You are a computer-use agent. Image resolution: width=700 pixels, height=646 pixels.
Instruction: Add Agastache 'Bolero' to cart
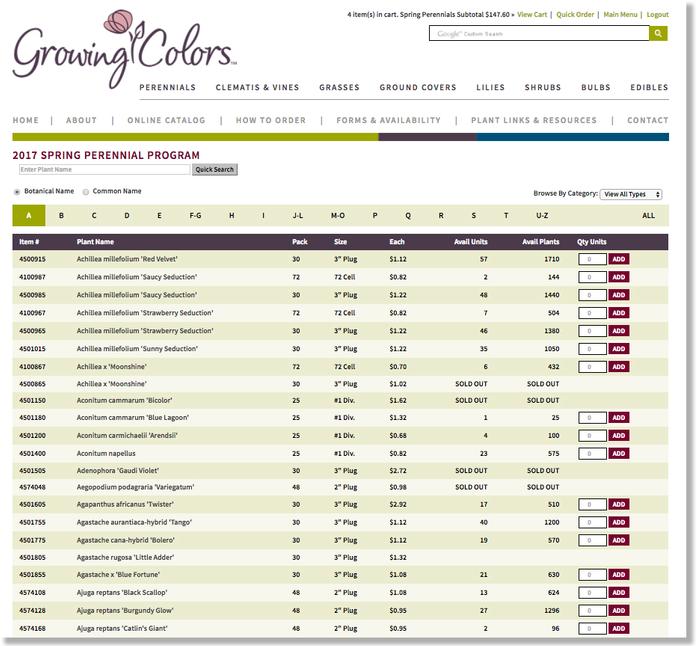click(x=618, y=540)
